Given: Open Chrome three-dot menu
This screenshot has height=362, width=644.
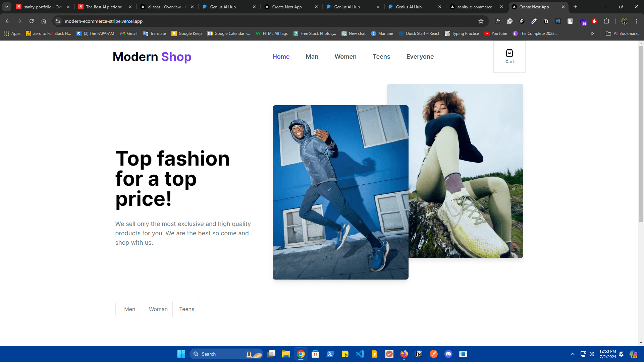Looking at the screenshot, I should pos(637,21).
